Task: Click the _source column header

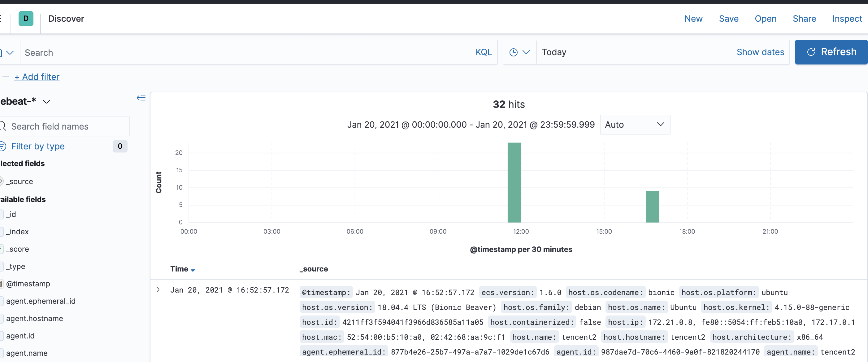Action: click(314, 269)
